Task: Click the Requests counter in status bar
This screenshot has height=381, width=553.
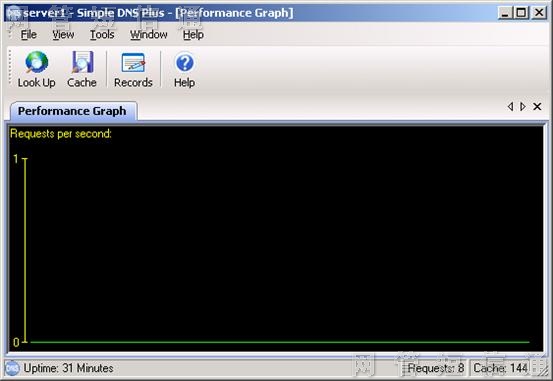Action: [x=436, y=368]
